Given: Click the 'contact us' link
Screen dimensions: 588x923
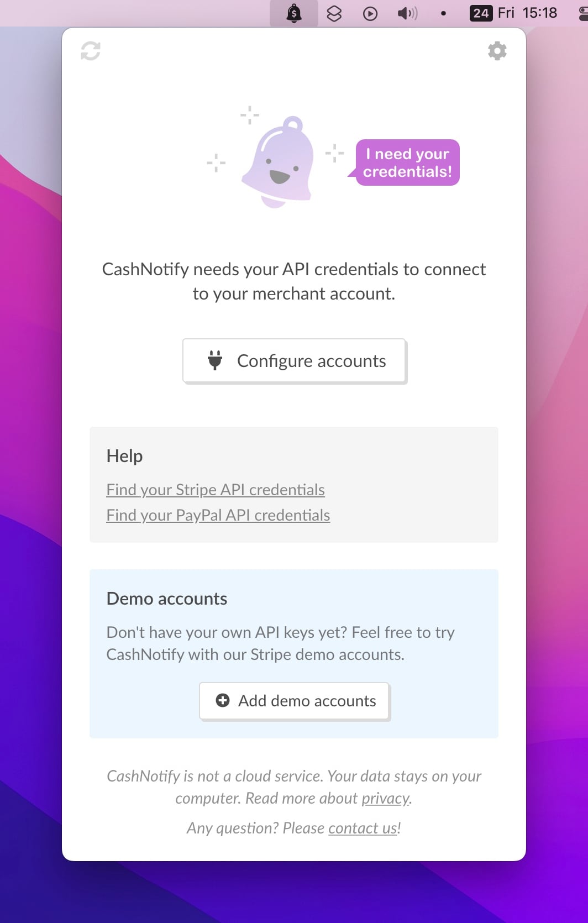Looking at the screenshot, I should (x=363, y=828).
